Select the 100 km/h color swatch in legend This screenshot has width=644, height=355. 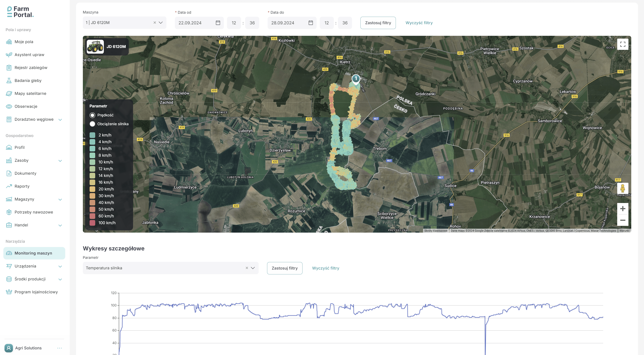92,222
